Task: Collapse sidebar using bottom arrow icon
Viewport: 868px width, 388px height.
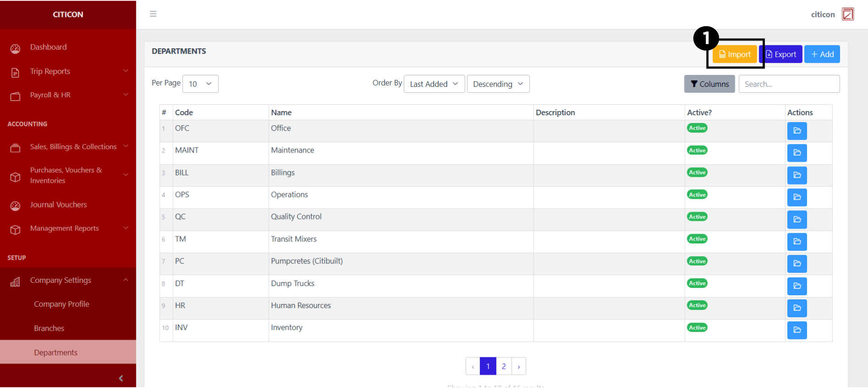Action: [x=121, y=378]
